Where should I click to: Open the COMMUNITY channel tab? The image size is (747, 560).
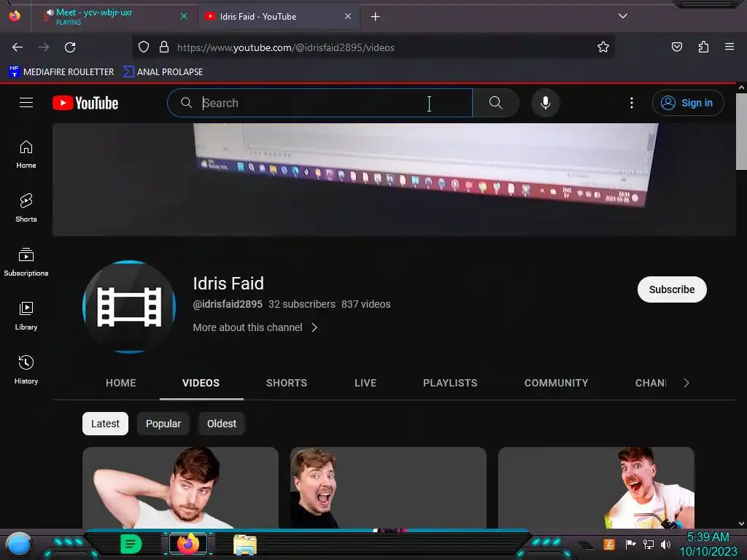[557, 383]
